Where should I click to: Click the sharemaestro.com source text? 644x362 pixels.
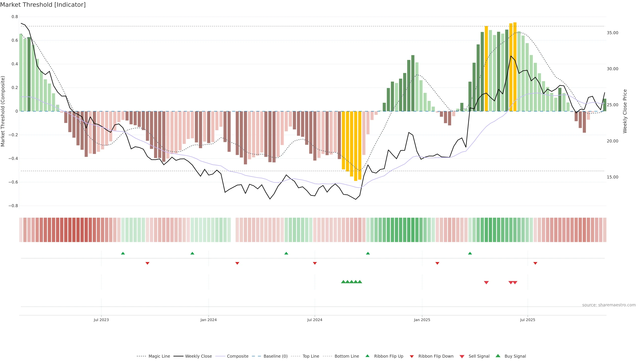(x=609, y=305)
